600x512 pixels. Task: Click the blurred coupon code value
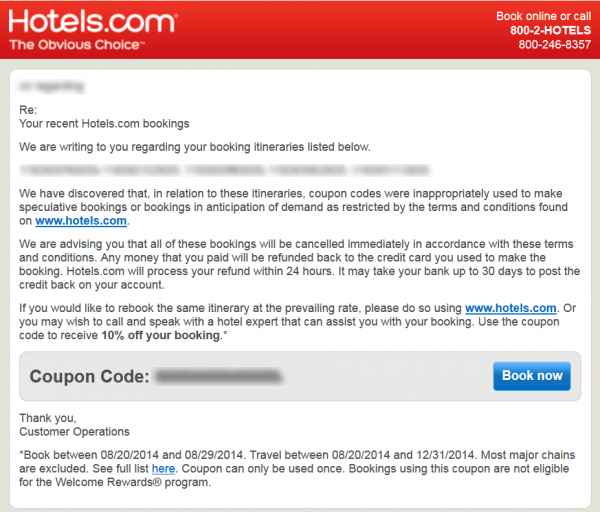tap(219, 377)
